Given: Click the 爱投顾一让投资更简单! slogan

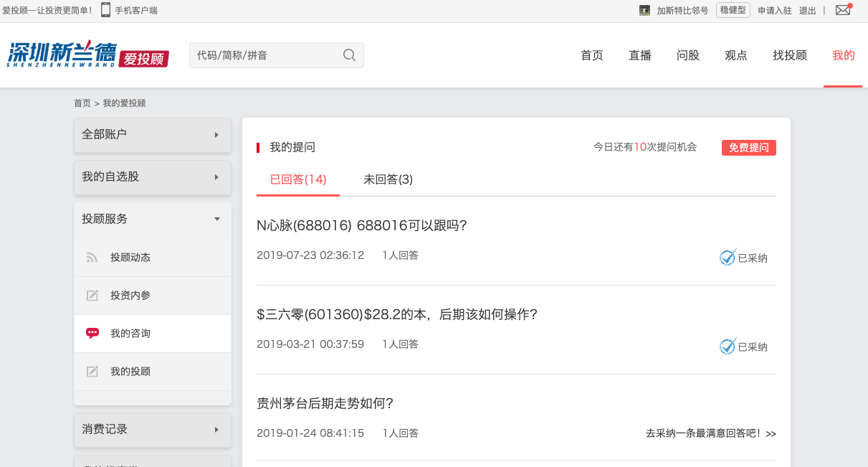Looking at the screenshot, I should [47, 10].
